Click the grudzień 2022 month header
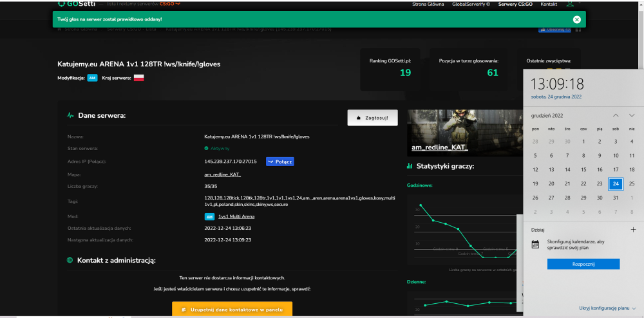 (x=546, y=116)
